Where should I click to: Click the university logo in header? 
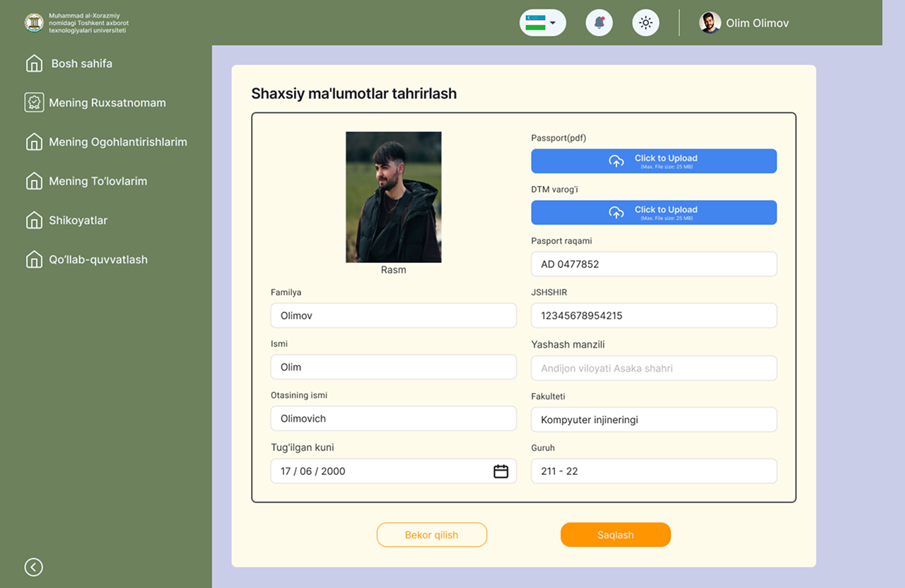(34, 23)
